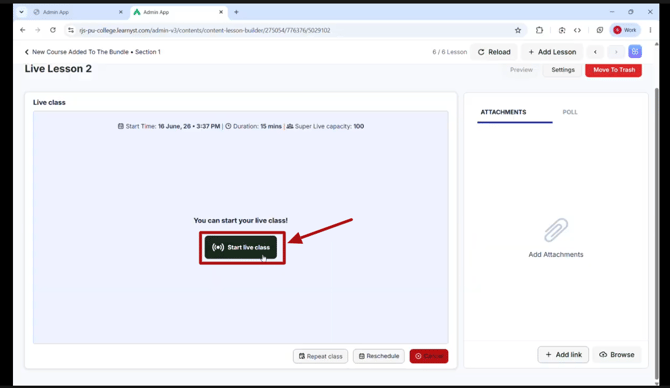
Task: Open the browser extensions menu
Action: tap(539, 30)
